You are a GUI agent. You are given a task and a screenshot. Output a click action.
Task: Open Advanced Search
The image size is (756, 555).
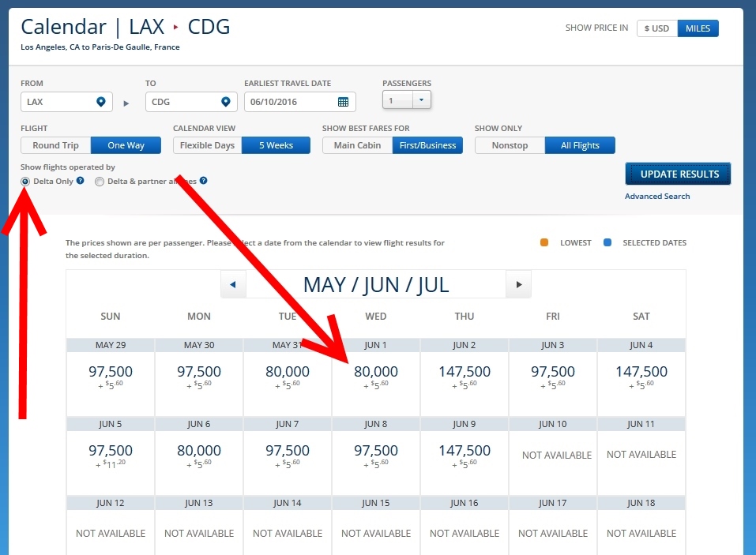tap(657, 196)
